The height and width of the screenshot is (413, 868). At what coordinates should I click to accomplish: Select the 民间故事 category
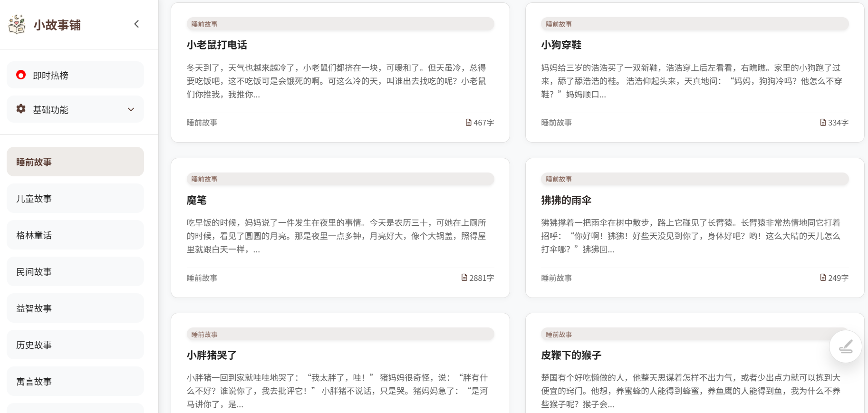tap(75, 271)
